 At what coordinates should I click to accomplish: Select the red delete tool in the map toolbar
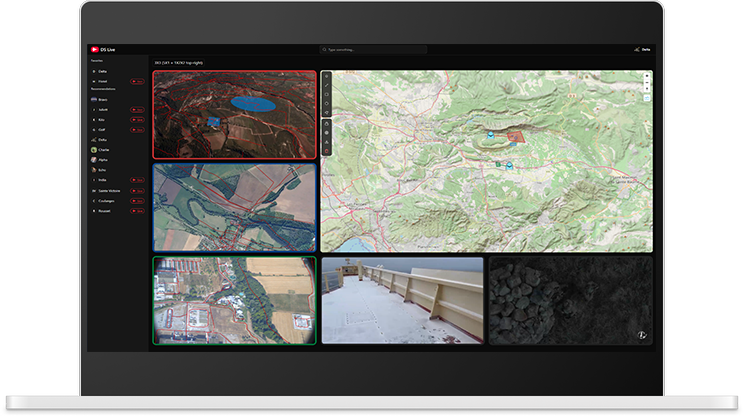coord(327,151)
